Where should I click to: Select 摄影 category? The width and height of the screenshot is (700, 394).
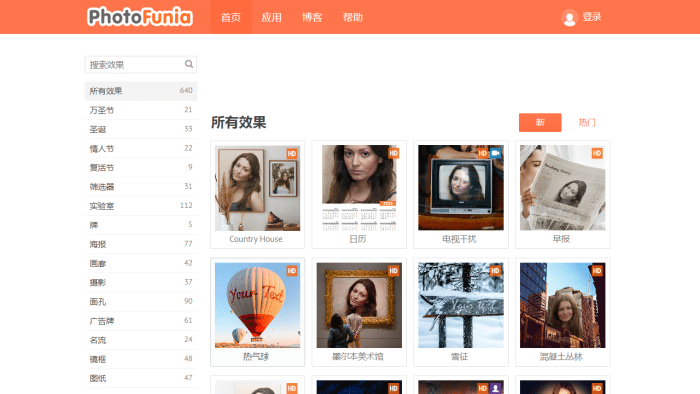click(x=141, y=282)
